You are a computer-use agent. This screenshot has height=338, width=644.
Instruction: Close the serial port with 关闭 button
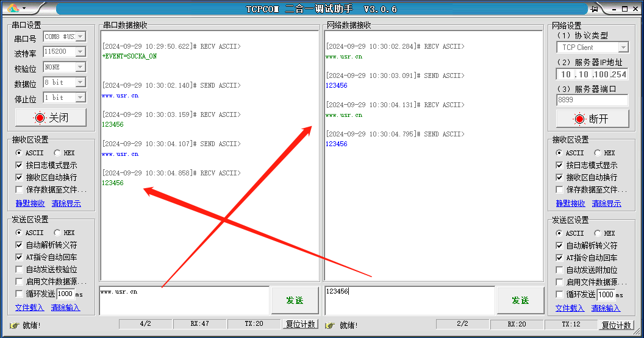[51, 118]
